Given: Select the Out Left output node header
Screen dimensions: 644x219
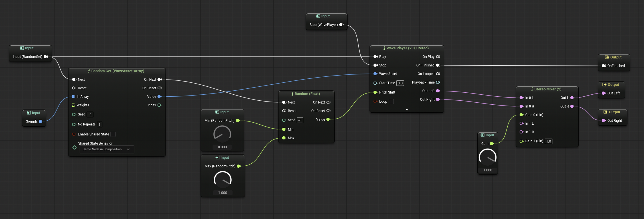Looking at the screenshot, I should [x=611, y=85].
